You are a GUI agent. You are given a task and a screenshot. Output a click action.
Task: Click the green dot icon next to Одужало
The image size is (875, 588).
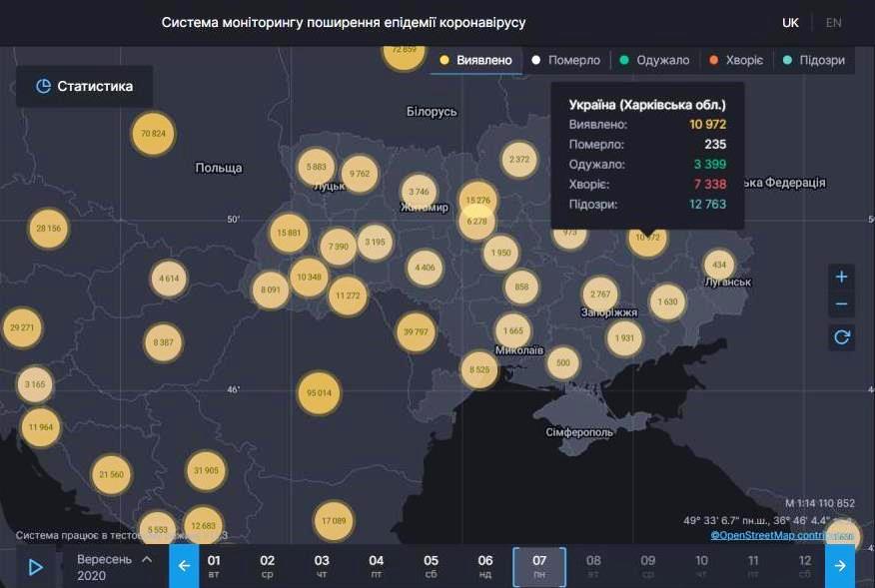point(622,60)
